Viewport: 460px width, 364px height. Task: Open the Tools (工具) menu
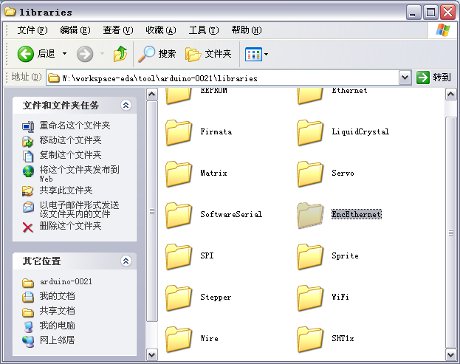coord(204,30)
